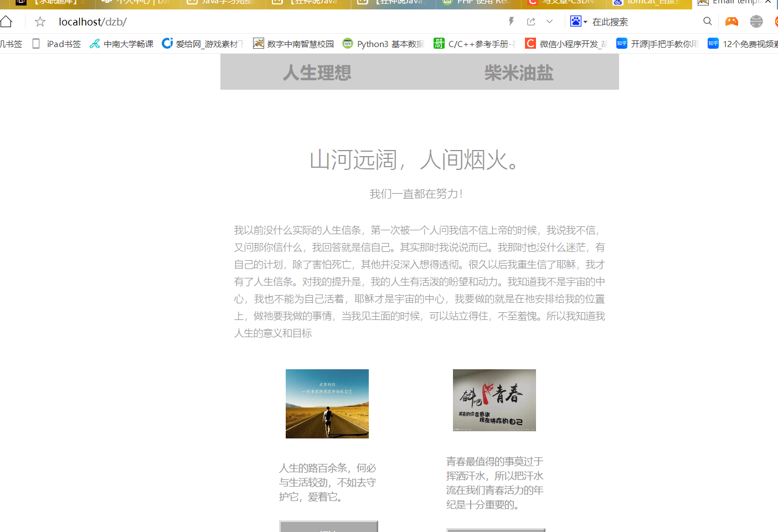Switch to the tomcat_百度 tab
This screenshot has height=532, width=778.
pyautogui.click(x=650, y=3)
